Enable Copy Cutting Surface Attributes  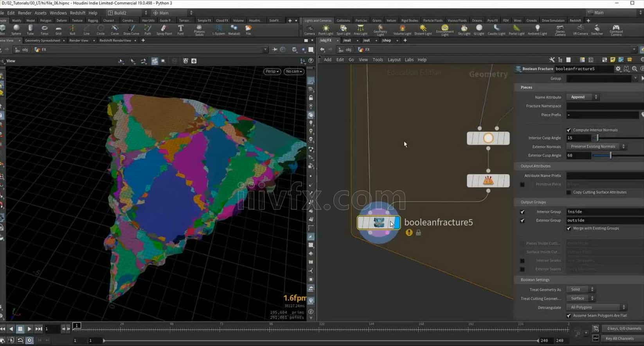coord(569,192)
